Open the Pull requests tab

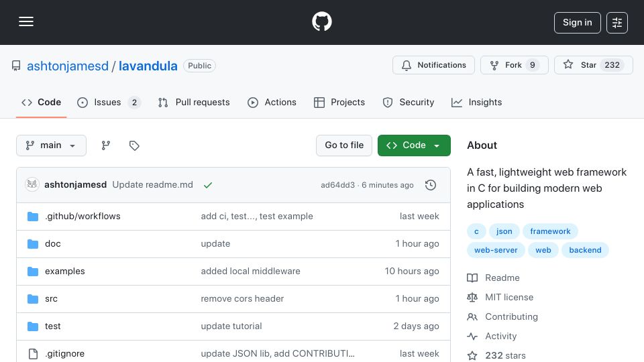coord(194,102)
